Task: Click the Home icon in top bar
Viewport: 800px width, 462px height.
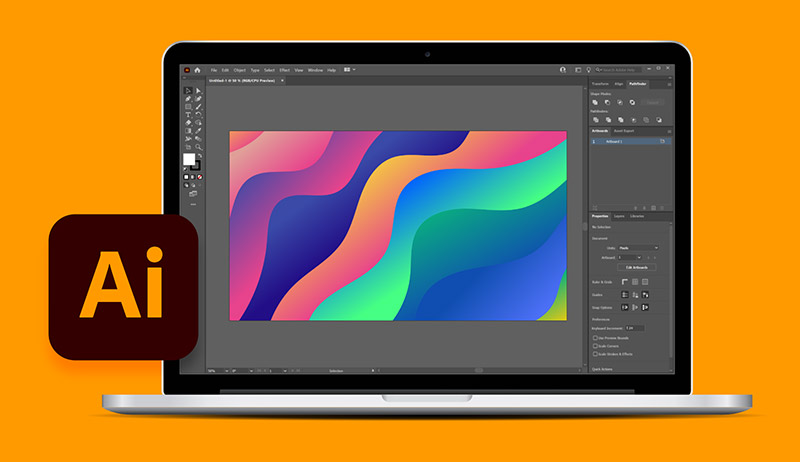Action: pyautogui.click(x=197, y=70)
